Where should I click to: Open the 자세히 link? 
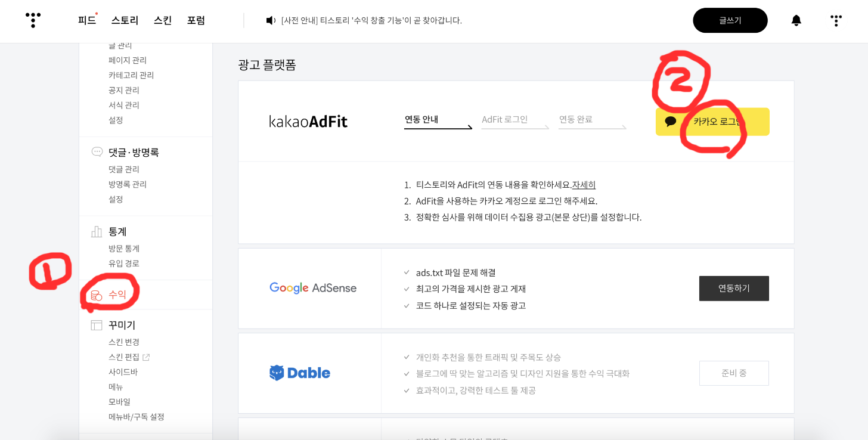(584, 185)
